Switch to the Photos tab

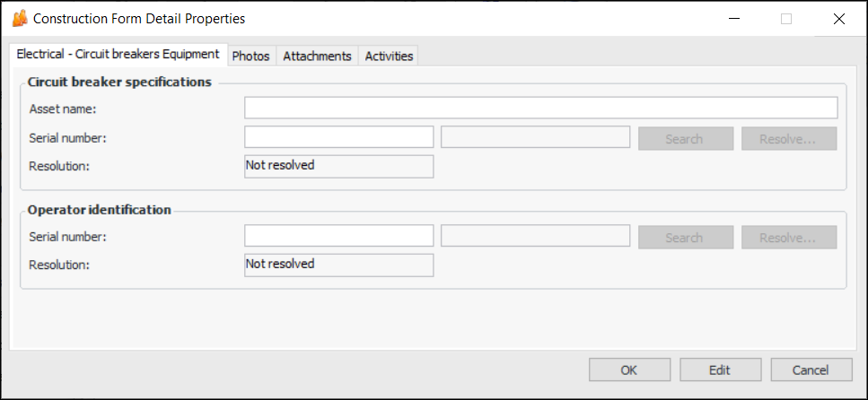(x=250, y=56)
